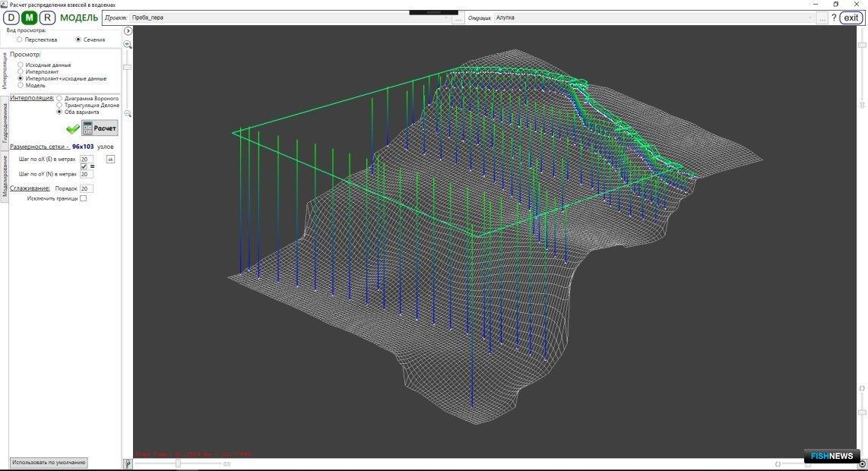Click the zoom-in magnifier icon
Screen dimensions: 868x471
click(x=128, y=44)
